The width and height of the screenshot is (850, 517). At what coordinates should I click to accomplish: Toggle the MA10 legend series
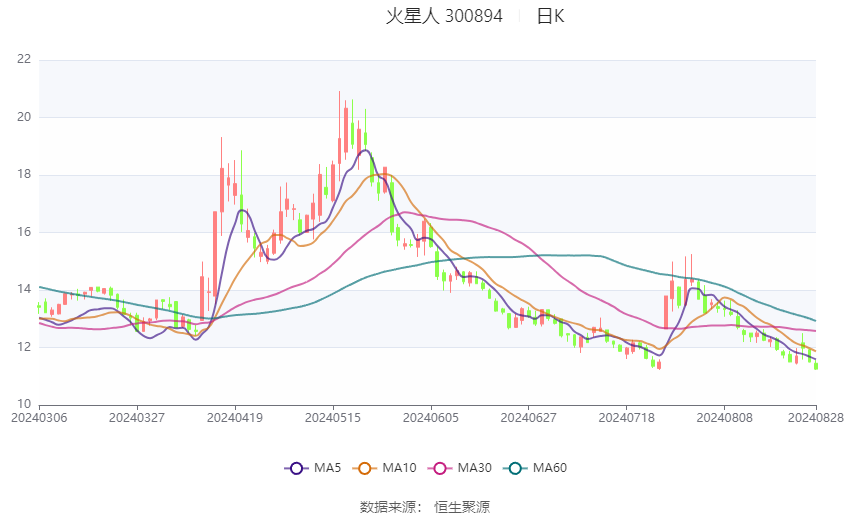(385, 468)
